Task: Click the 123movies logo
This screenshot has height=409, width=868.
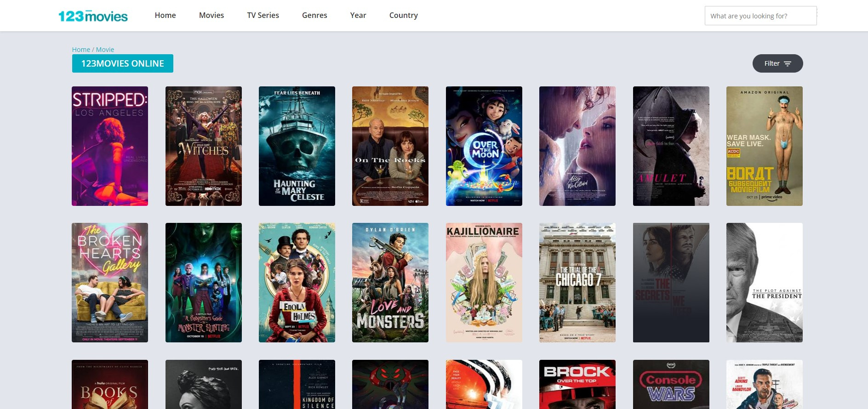Action: [x=93, y=16]
